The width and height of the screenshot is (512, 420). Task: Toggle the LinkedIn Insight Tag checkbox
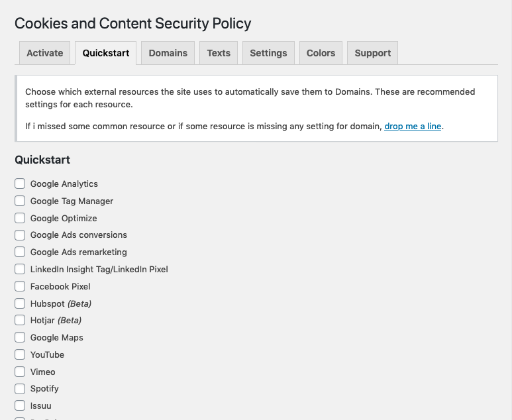pos(20,269)
